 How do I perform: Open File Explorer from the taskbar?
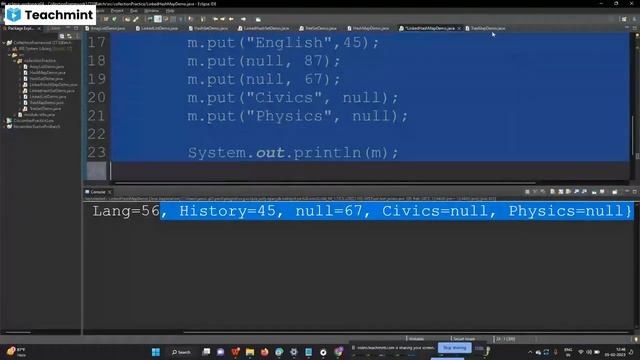click(x=250, y=352)
